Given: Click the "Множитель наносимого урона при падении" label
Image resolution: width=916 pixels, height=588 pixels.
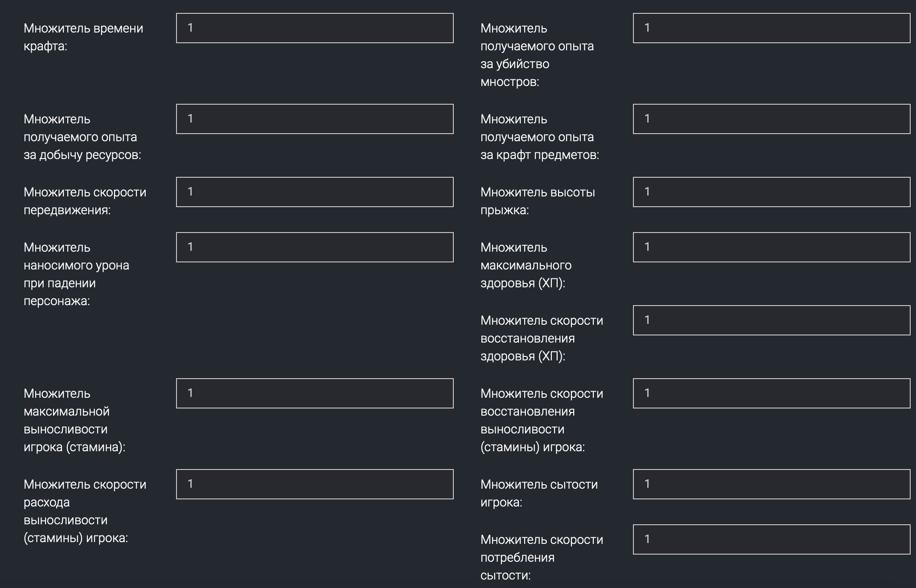Looking at the screenshot, I should (x=76, y=274).
